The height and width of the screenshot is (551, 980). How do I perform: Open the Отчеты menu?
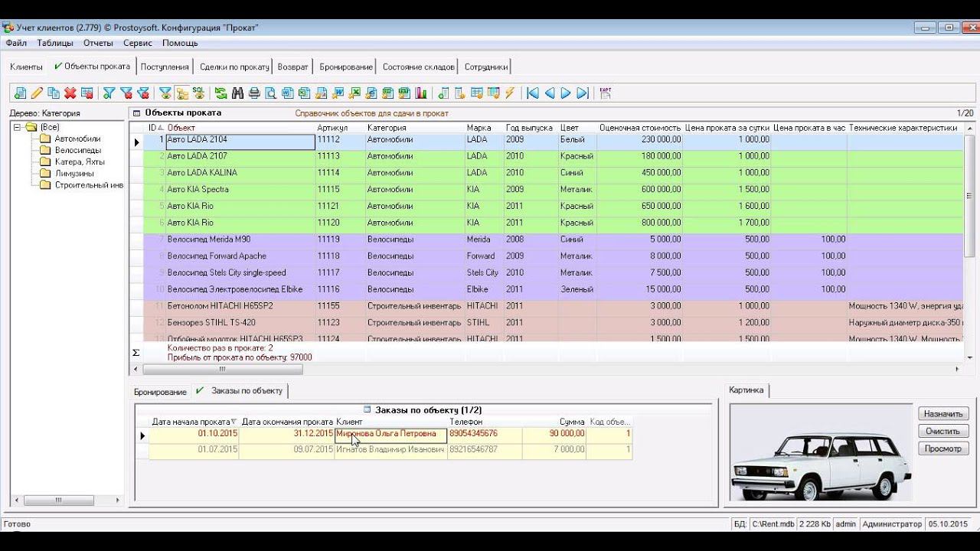[98, 43]
